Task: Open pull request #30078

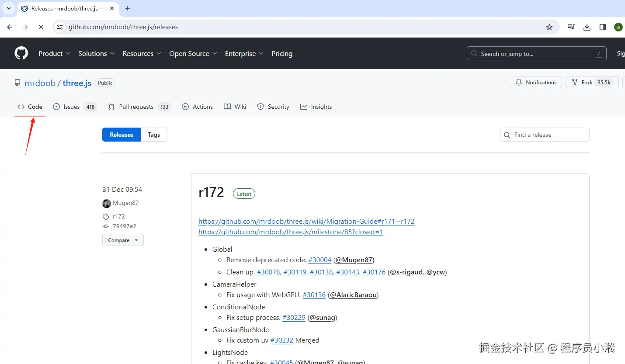Action: point(268,272)
